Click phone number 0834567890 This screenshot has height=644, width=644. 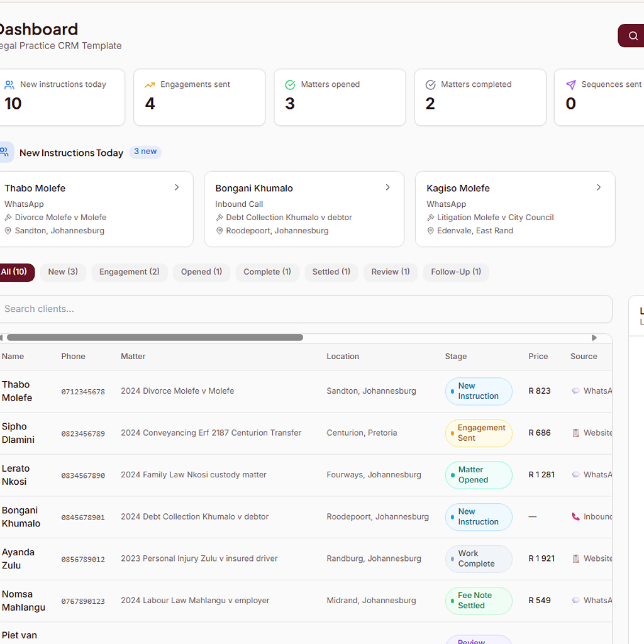click(83, 475)
